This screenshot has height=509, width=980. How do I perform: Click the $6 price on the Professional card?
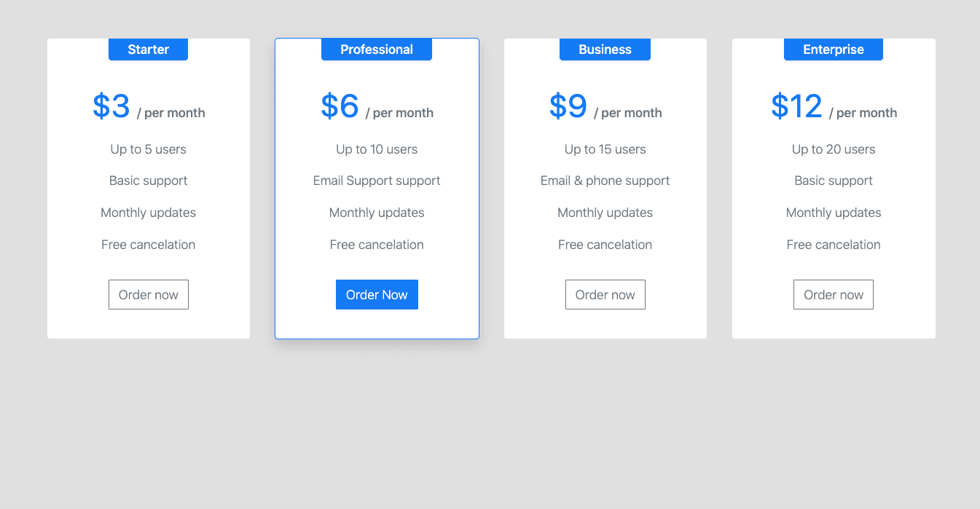(340, 106)
